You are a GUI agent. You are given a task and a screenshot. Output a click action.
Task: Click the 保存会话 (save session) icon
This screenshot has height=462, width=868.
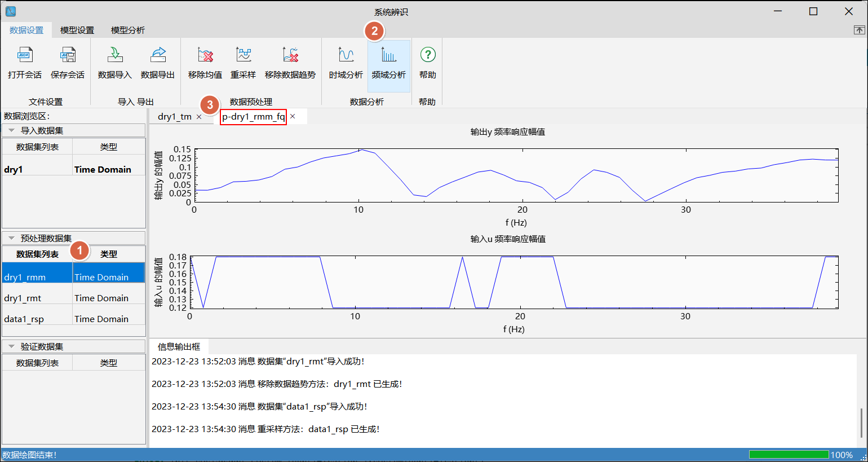(68, 55)
